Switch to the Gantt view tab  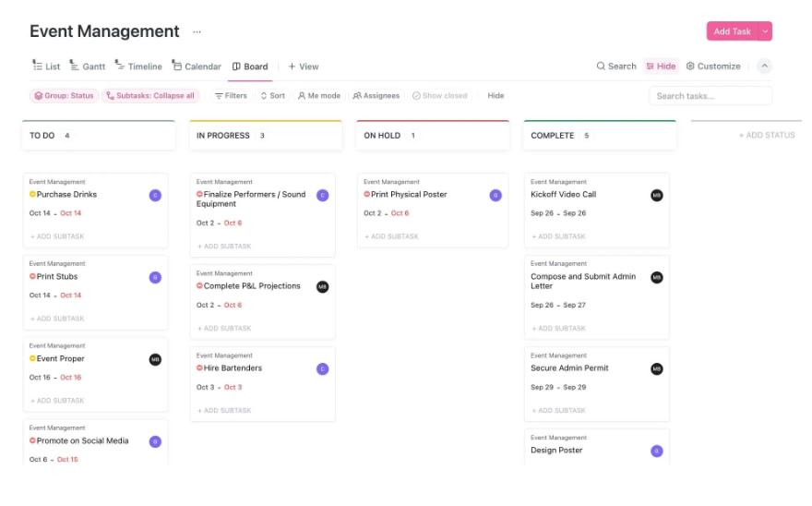tap(87, 66)
